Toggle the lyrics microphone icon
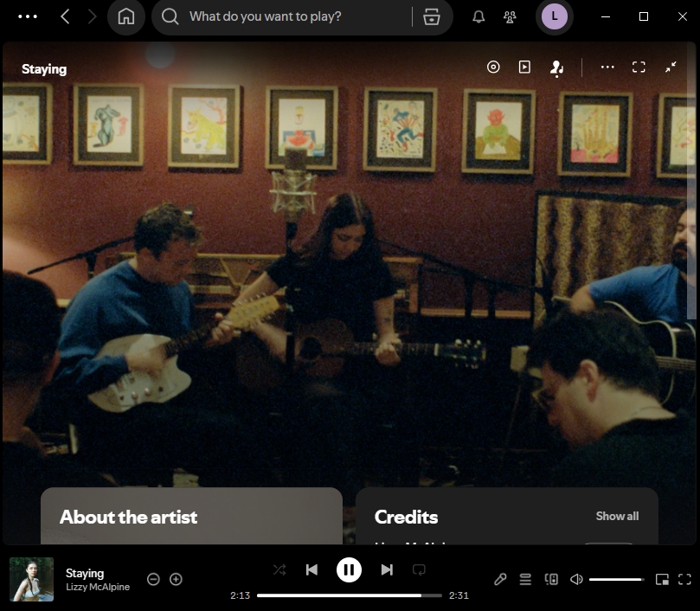The image size is (700, 611). click(x=500, y=579)
